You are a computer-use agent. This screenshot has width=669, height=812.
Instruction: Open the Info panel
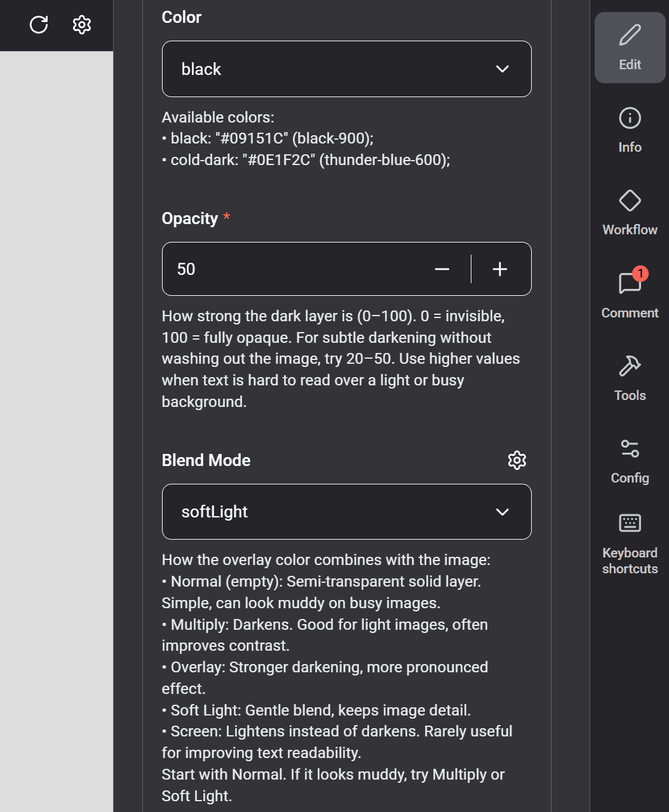click(x=630, y=130)
